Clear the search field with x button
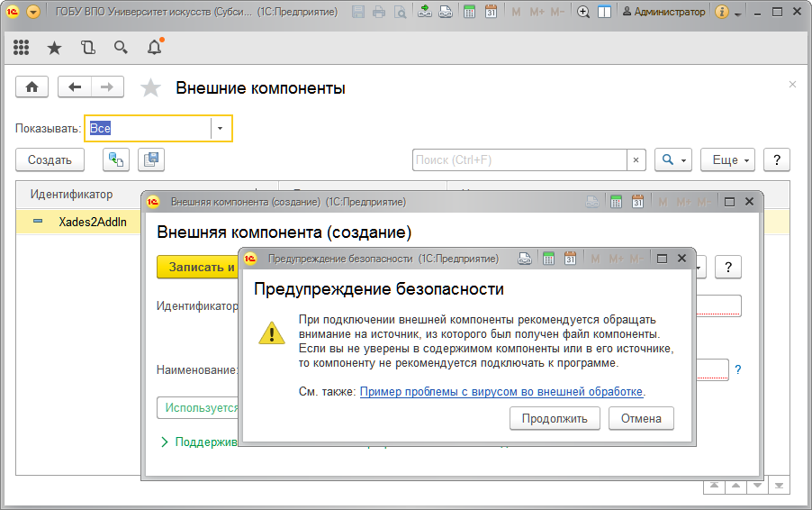 pyautogui.click(x=636, y=159)
